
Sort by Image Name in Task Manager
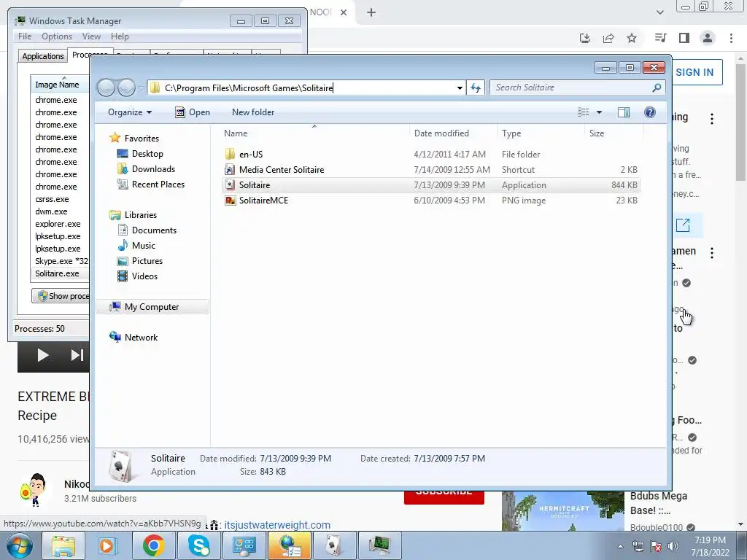click(x=57, y=85)
